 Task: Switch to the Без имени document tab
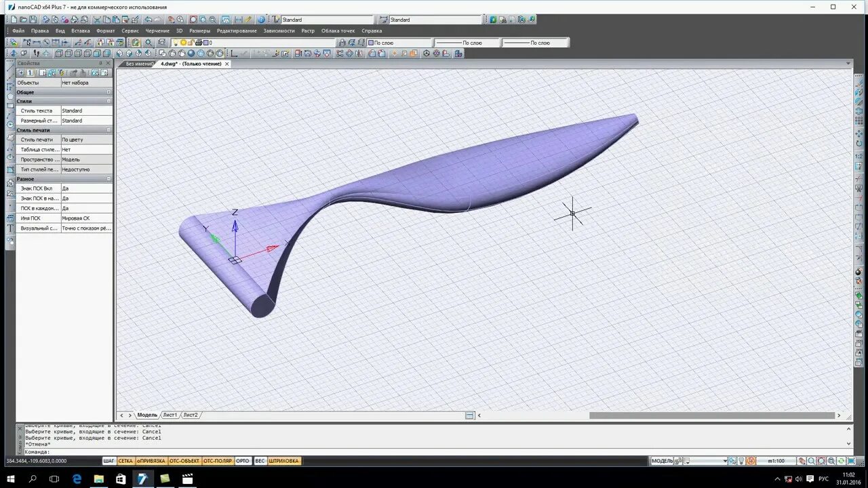tap(138, 64)
